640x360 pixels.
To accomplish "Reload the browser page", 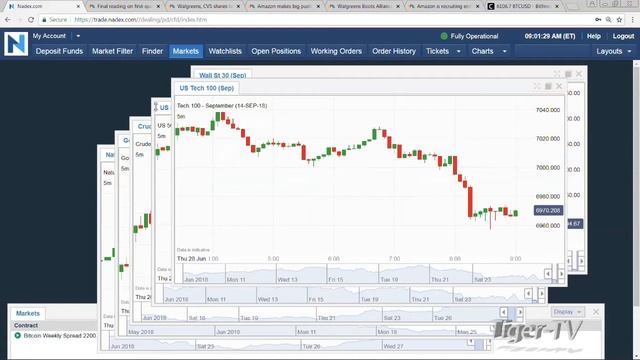I will point(31,20).
